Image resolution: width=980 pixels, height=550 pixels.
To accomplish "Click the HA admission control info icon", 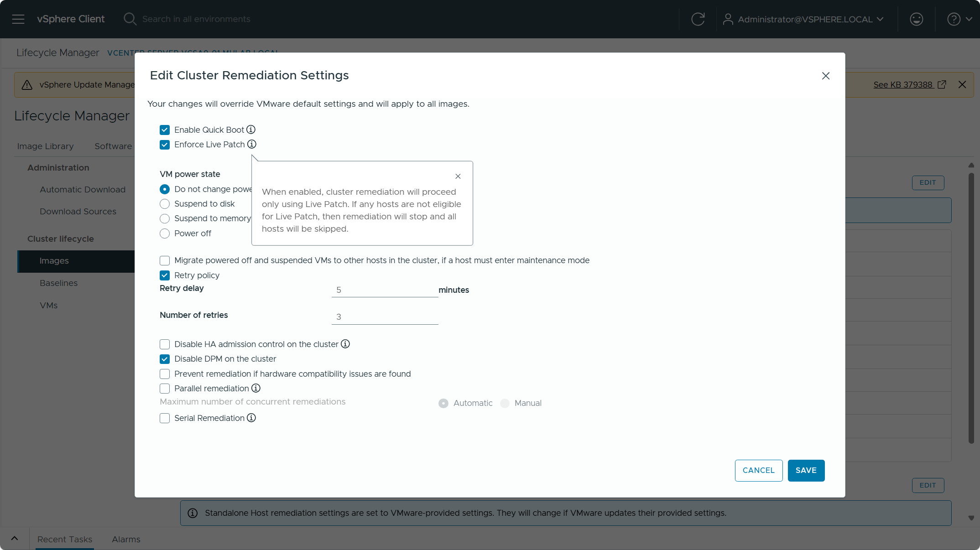I will click(345, 344).
